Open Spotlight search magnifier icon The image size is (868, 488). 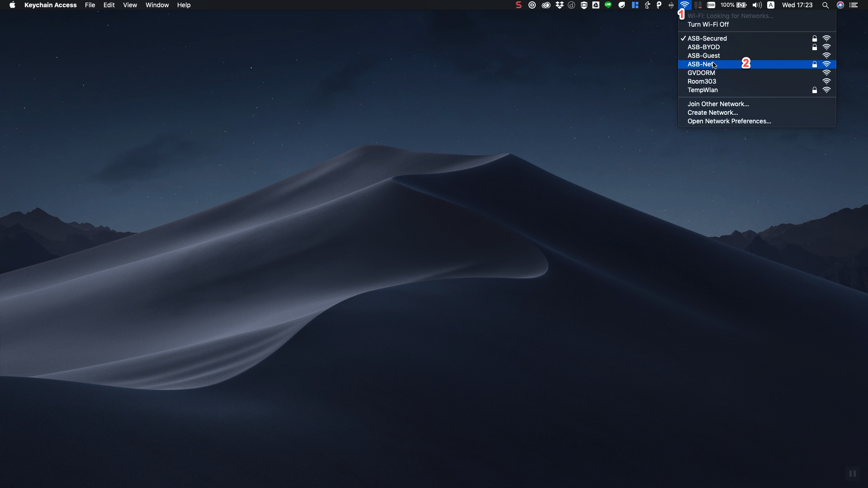click(x=825, y=5)
